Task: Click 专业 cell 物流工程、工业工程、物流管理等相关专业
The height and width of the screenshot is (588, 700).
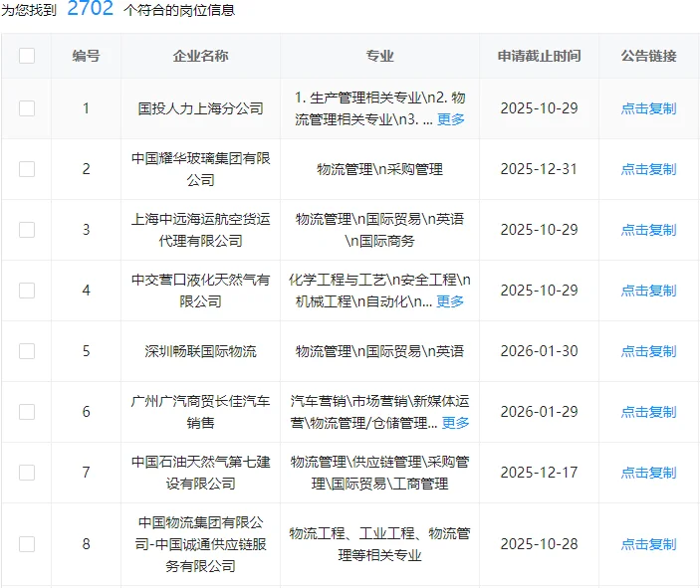Action: coord(380,544)
